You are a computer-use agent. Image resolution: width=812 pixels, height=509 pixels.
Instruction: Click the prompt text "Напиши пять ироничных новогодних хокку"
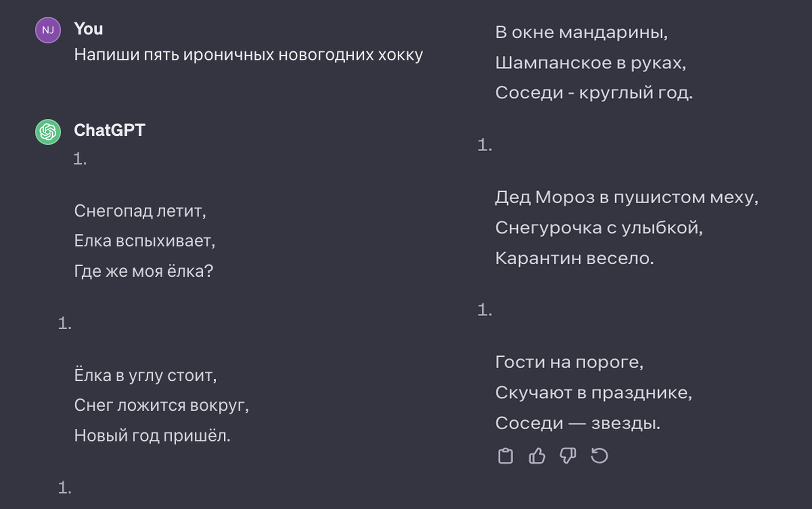pos(248,55)
